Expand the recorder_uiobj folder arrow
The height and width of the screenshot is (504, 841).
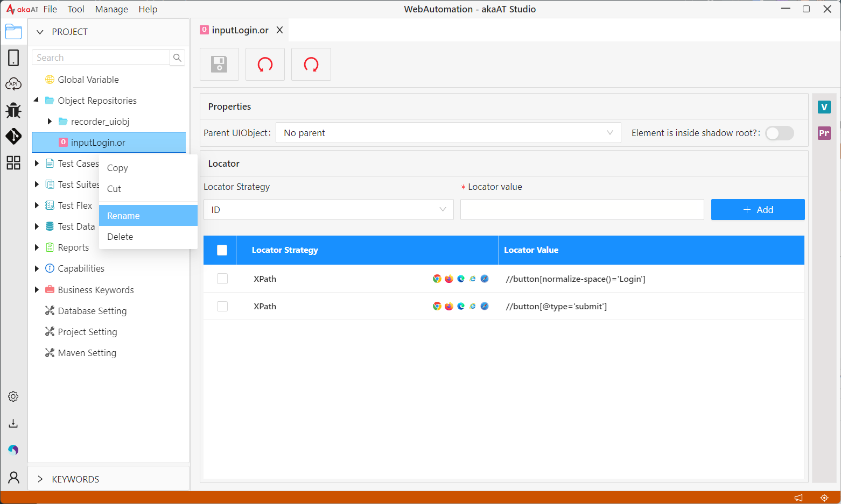coord(50,122)
